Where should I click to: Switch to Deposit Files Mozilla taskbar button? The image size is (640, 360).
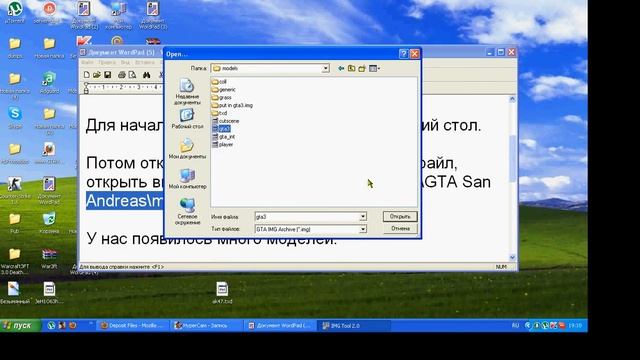coord(131,325)
